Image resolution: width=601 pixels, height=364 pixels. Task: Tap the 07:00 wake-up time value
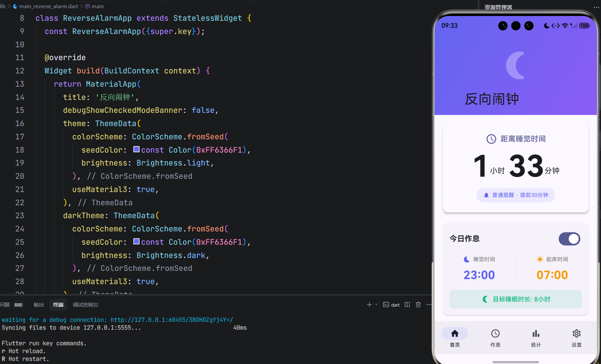pyautogui.click(x=552, y=275)
